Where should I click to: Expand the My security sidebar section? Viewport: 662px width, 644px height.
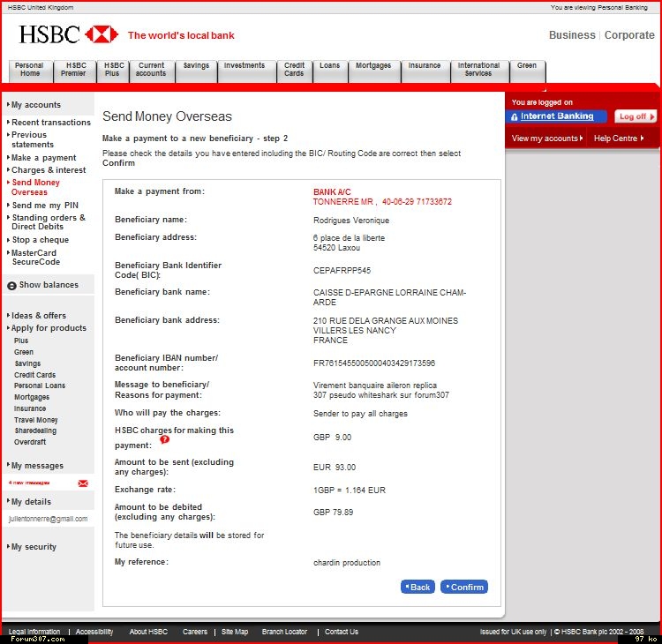(34, 547)
